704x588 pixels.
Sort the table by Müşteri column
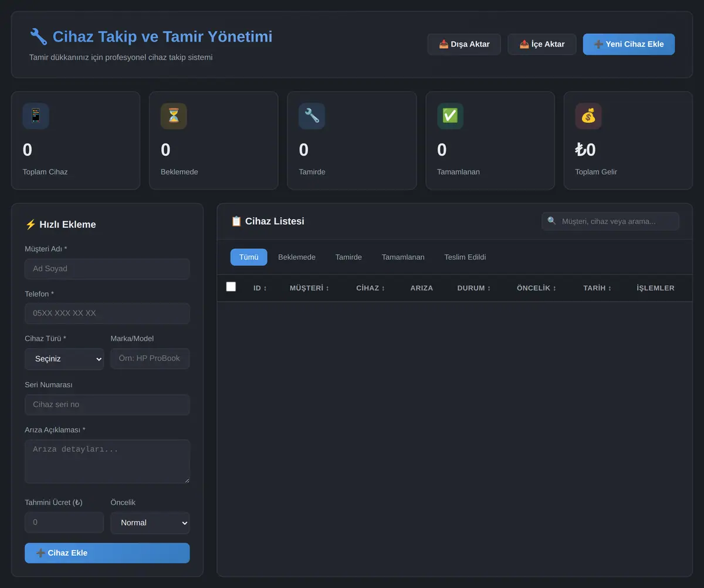coord(309,288)
